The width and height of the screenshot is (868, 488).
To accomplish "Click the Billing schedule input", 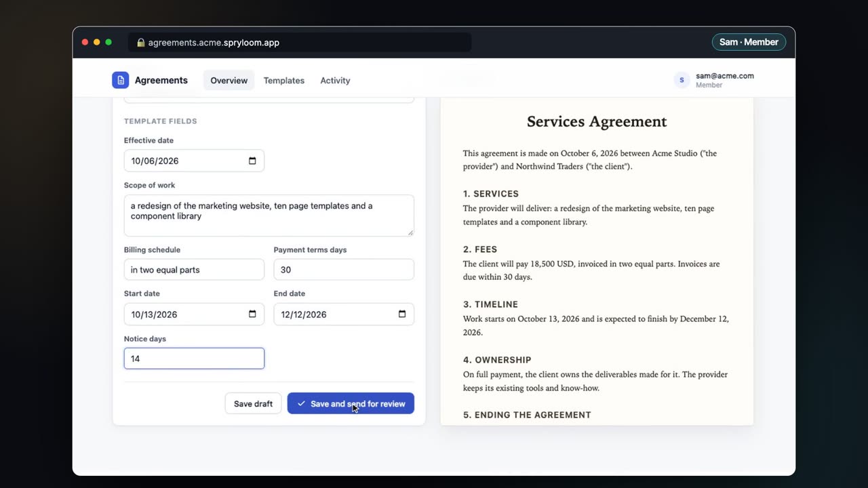I will 194,269.
